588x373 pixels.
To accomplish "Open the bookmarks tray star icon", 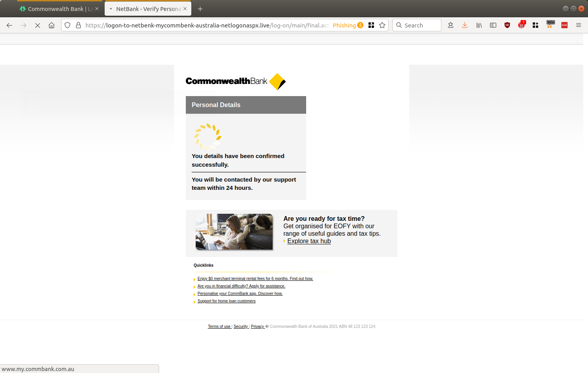I will click(451, 25).
